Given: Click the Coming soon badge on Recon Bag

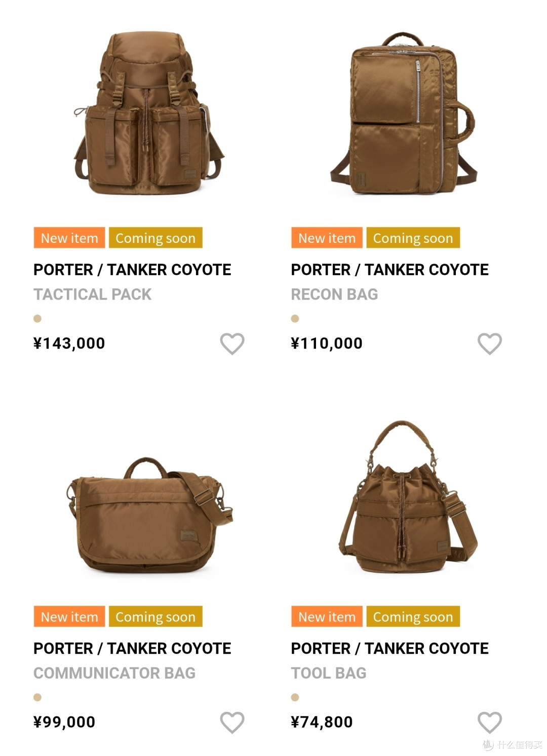Looking at the screenshot, I should click(x=413, y=238).
